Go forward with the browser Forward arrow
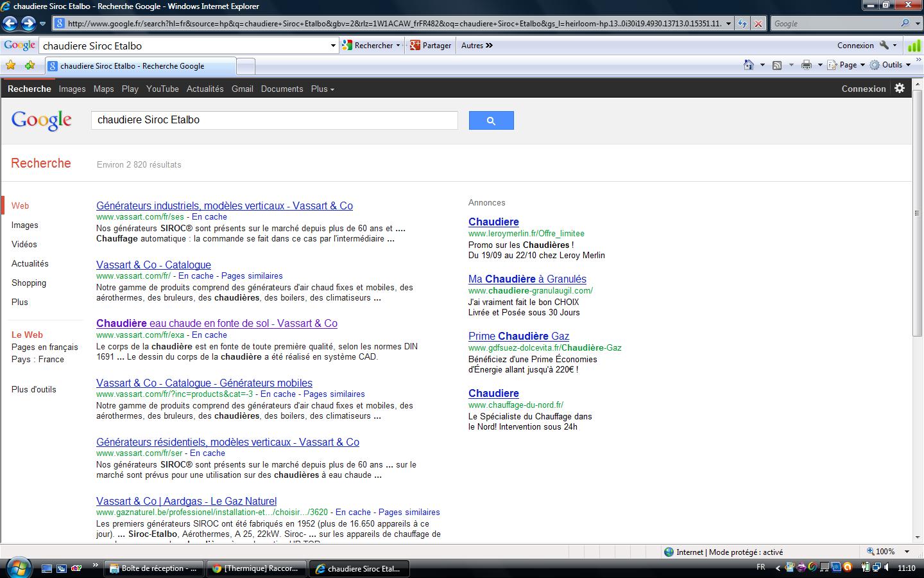924x578 pixels. [x=28, y=24]
